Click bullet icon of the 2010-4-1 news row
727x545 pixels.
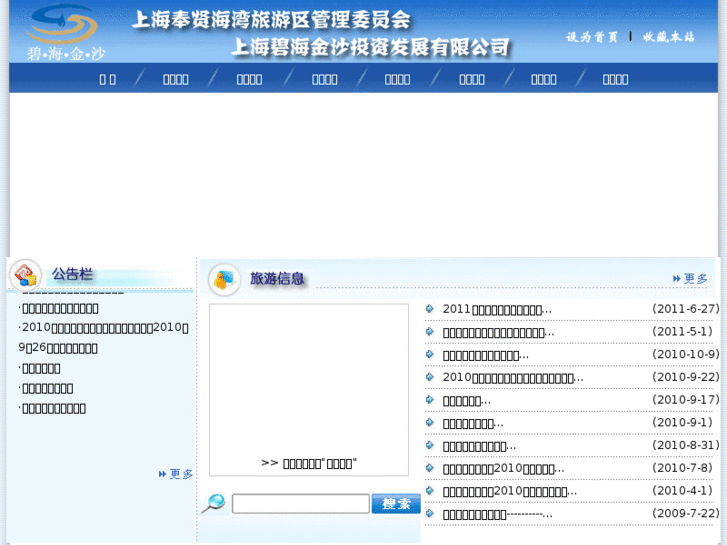tap(430, 491)
